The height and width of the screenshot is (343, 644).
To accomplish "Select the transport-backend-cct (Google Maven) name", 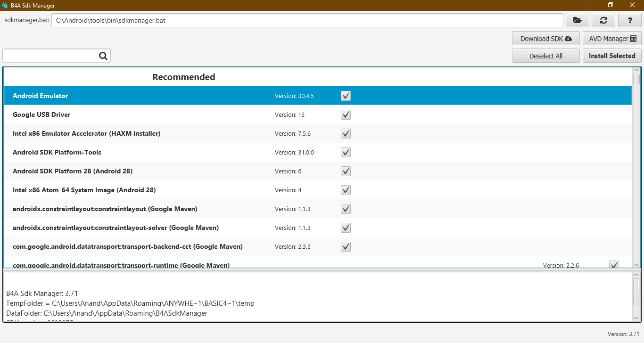I will [128, 246].
